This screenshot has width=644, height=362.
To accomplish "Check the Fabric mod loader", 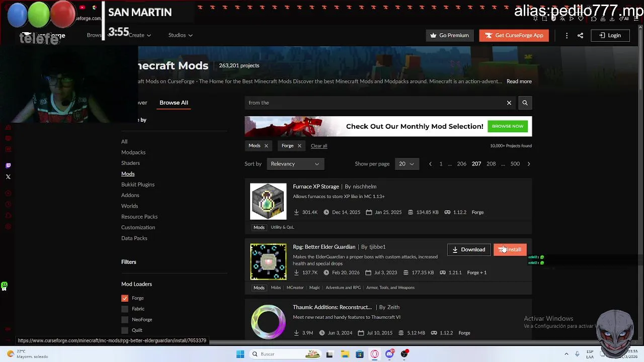I will coord(125,309).
